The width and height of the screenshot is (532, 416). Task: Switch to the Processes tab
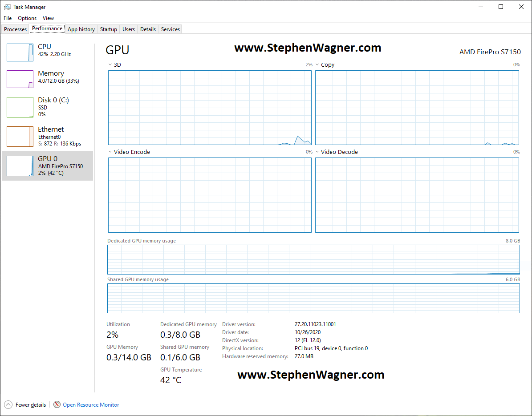pyautogui.click(x=15, y=29)
